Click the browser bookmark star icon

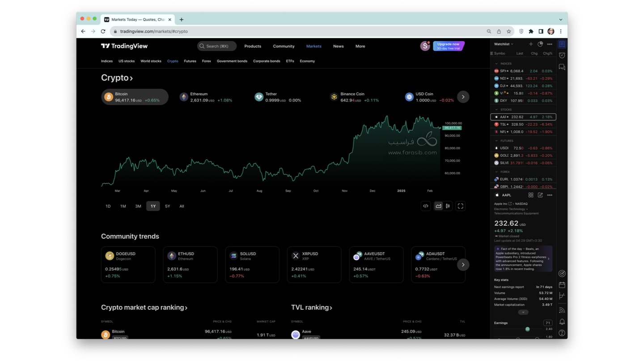[x=509, y=31]
